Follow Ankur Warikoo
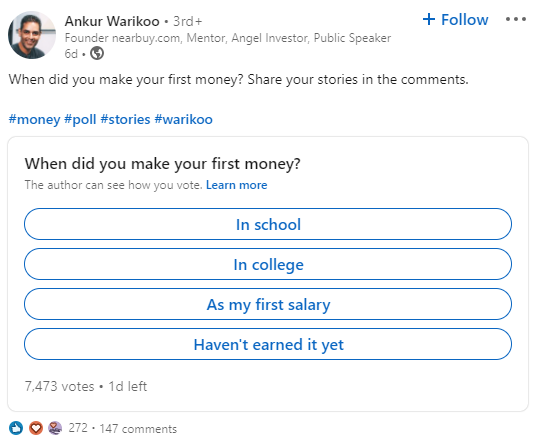The height and width of the screenshot is (444, 537). click(455, 20)
